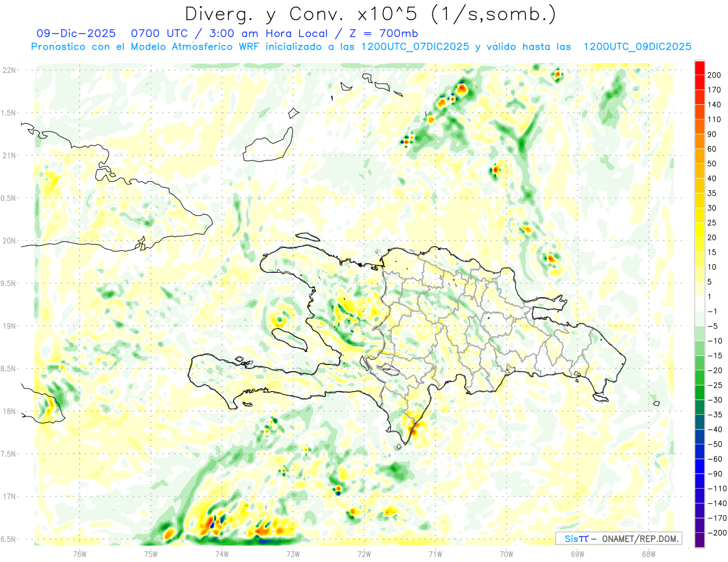Pick the green swatch between -20 and -25
The image size is (728, 562).
point(699,378)
